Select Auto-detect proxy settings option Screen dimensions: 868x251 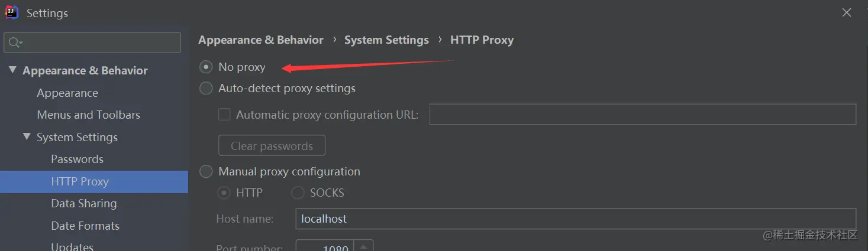point(206,89)
